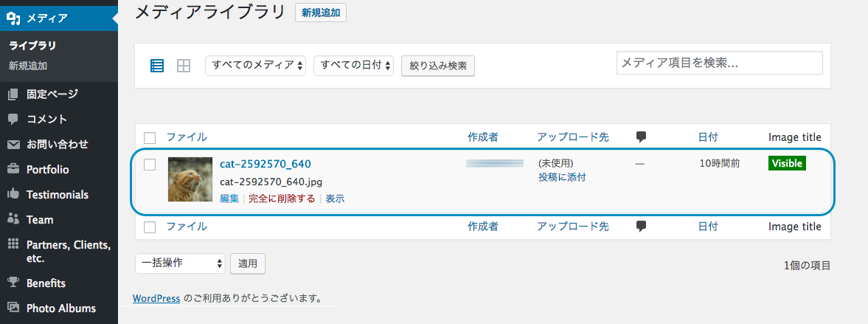Switch to grid view icon
The image size is (868, 324).
click(184, 66)
